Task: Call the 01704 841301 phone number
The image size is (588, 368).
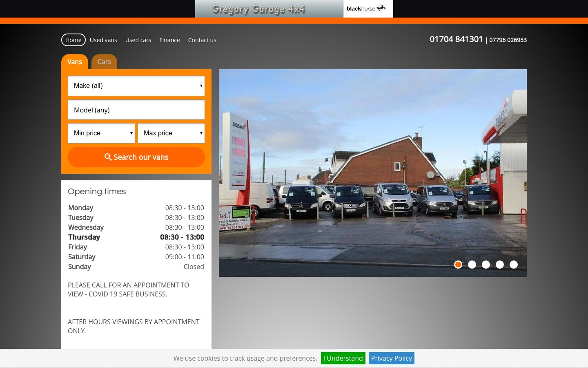Action: tap(456, 39)
